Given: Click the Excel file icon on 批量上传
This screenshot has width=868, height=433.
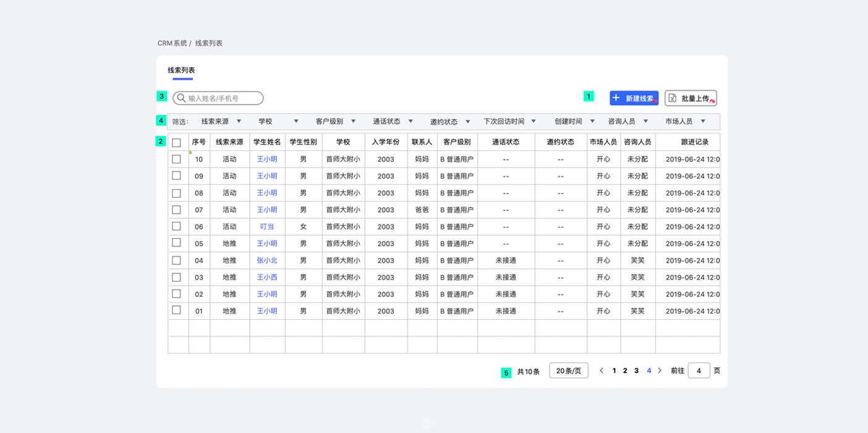Looking at the screenshot, I should pyautogui.click(x=672, y=98).
